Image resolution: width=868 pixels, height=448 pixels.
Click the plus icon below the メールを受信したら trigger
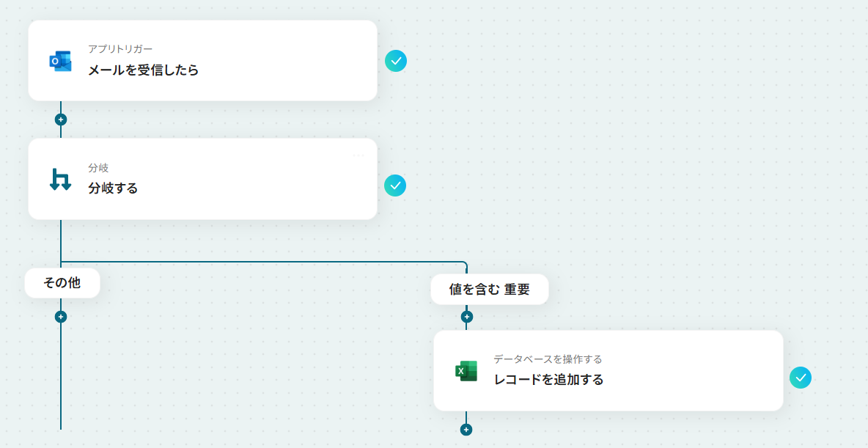[x=59, y=118]
